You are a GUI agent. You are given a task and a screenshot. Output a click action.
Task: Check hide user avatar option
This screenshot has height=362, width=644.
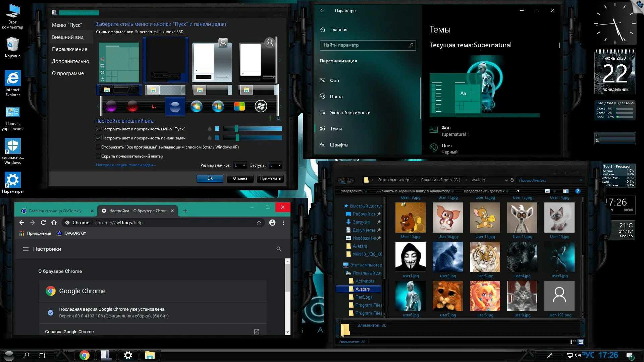[x=98, y=156]
